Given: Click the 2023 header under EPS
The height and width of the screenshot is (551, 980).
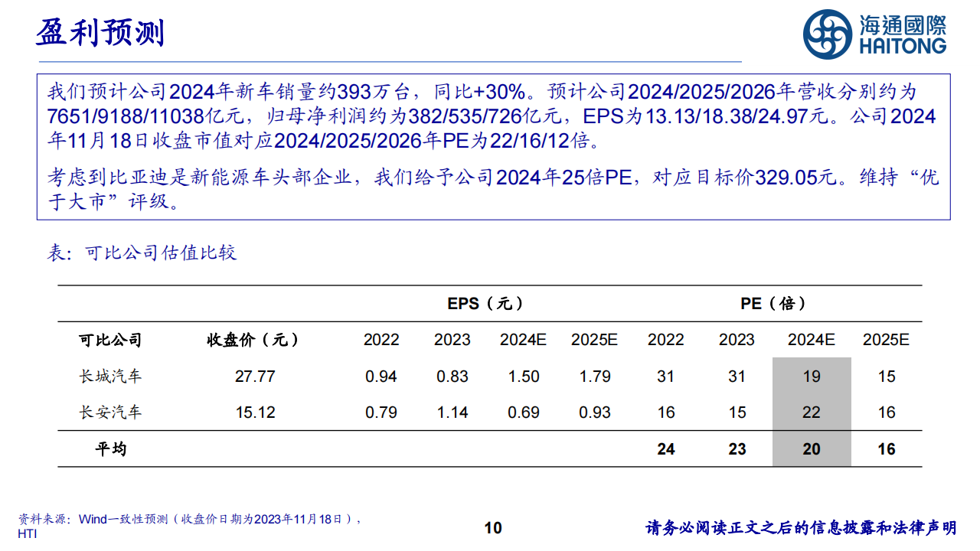Looking at the screenshot, I should (452, 340).
